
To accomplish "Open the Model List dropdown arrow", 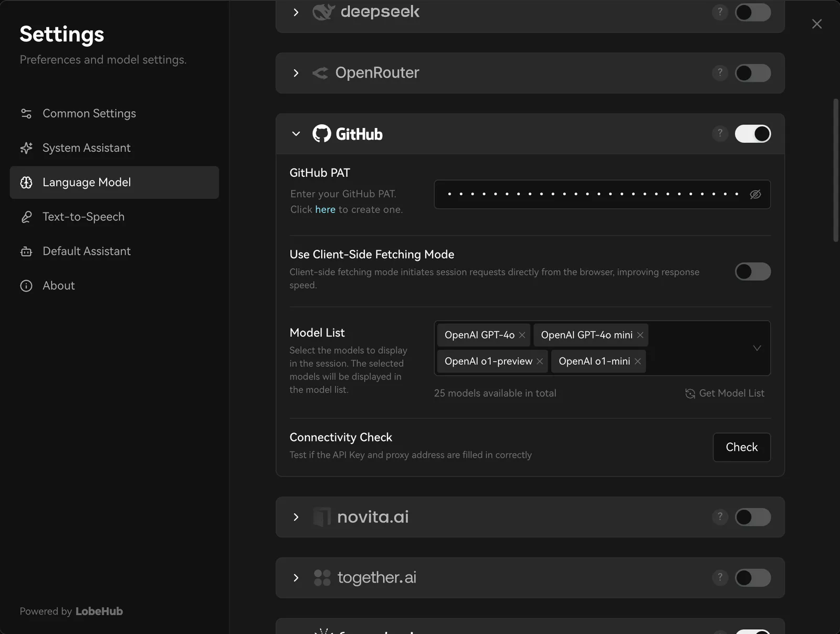I will [x=757, y=348].
